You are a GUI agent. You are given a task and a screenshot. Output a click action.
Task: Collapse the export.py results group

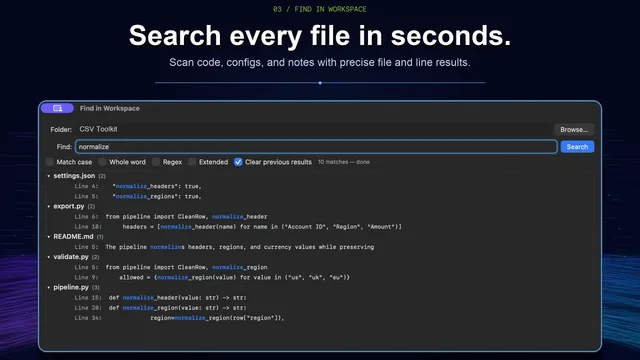pos(49,207)
